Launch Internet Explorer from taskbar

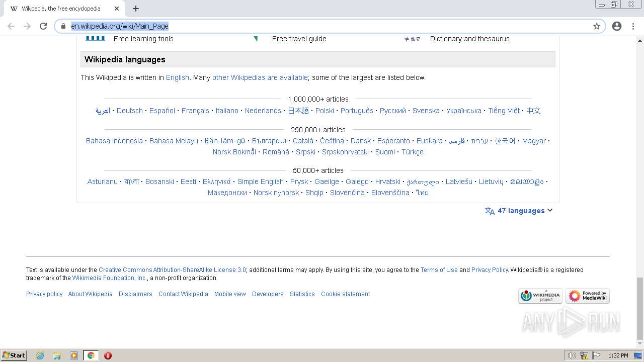click(x=40, y=355)
